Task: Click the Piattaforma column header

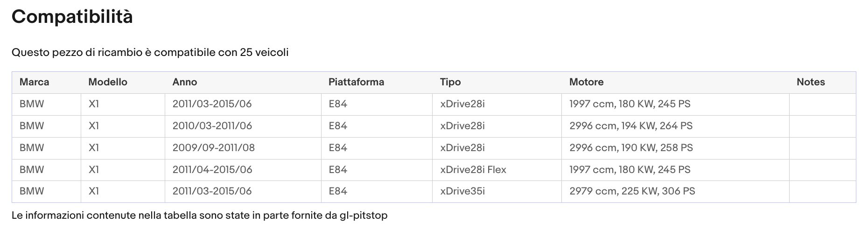Action: [356, 82]
